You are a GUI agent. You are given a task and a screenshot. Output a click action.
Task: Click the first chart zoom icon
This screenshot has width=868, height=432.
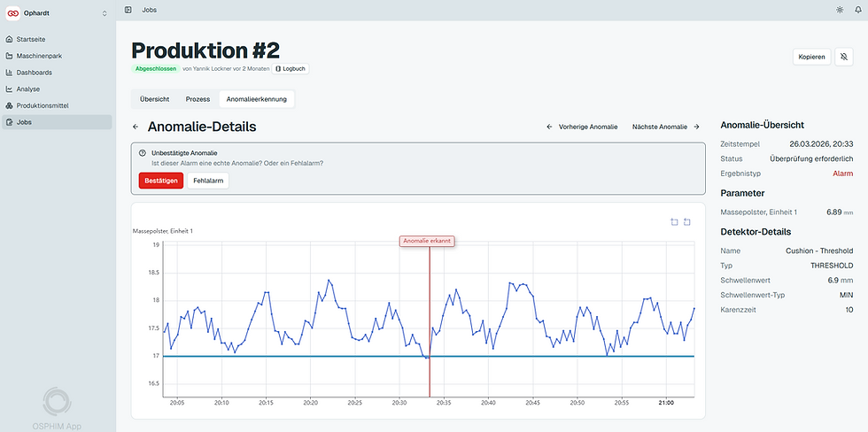[x=674, y=222]
